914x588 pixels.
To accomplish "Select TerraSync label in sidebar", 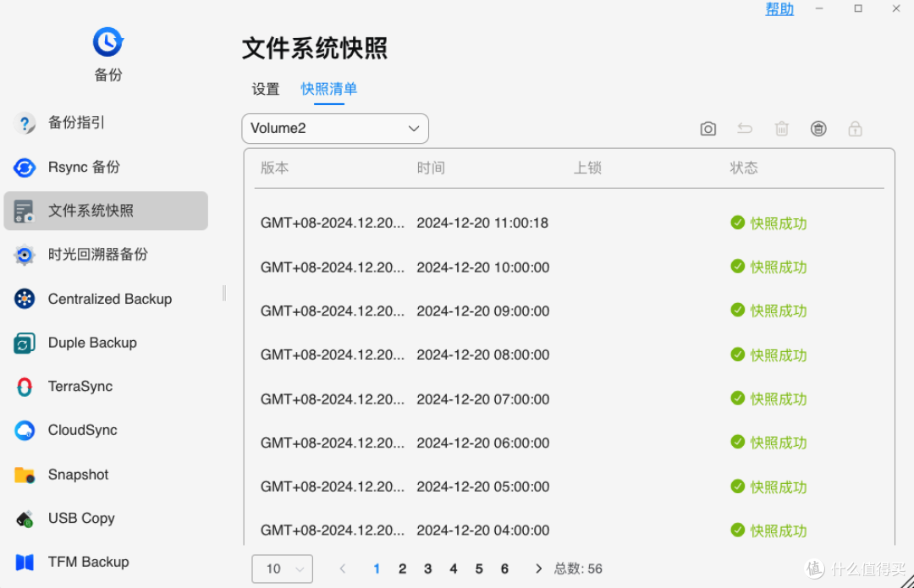I will coord(80,387).
